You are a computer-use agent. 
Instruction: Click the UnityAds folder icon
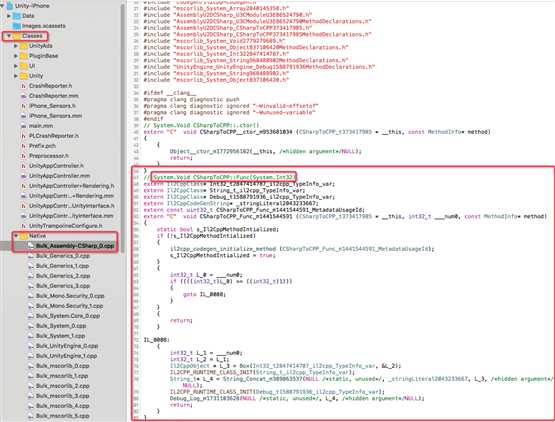tap(24, 46)
